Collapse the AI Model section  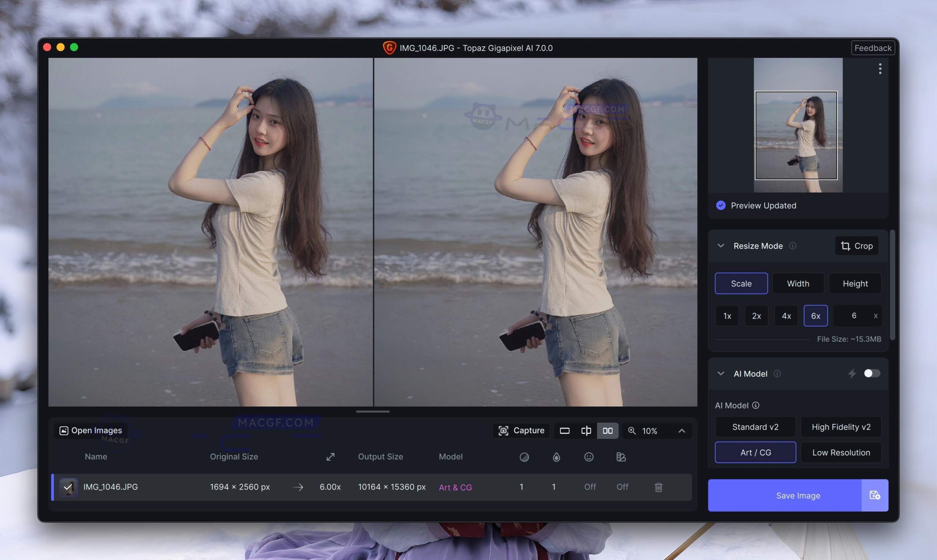[721, 373]
